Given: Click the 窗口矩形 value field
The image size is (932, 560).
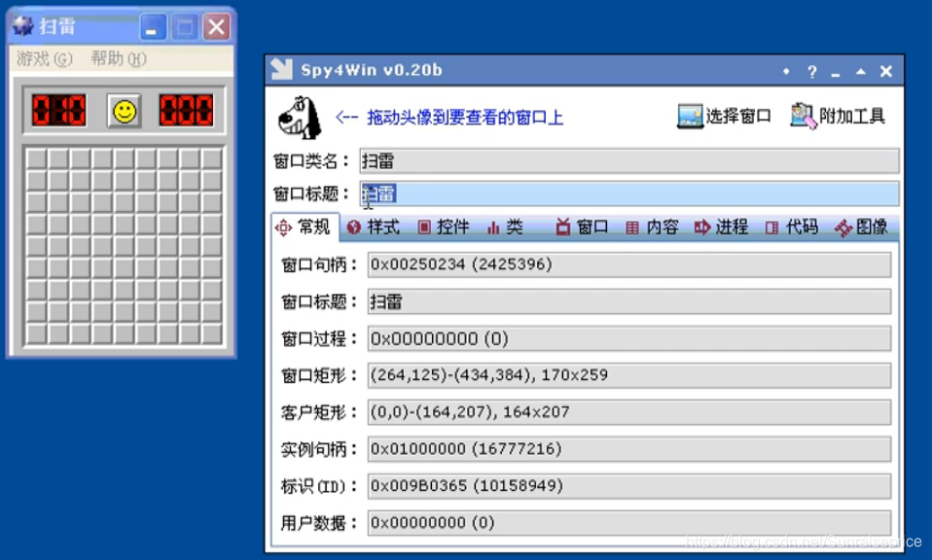Looking at the screenshot, I should [x=628, y=375].
